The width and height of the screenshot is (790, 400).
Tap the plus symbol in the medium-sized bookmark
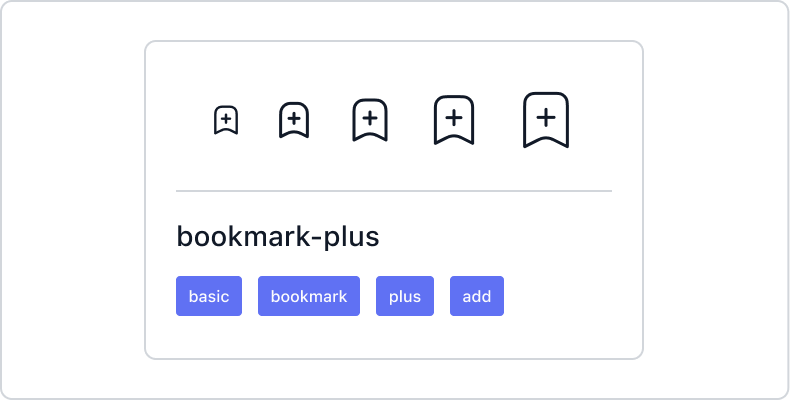[x=370, y=118]
